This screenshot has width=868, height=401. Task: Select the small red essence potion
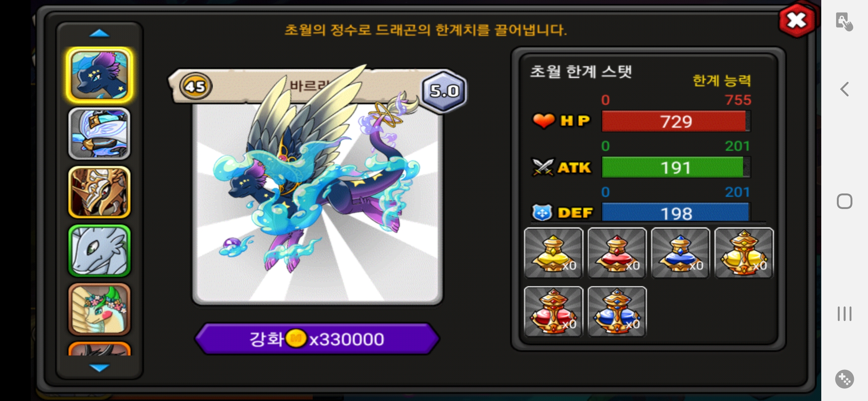pyautogui.click(x=617, y=253)
